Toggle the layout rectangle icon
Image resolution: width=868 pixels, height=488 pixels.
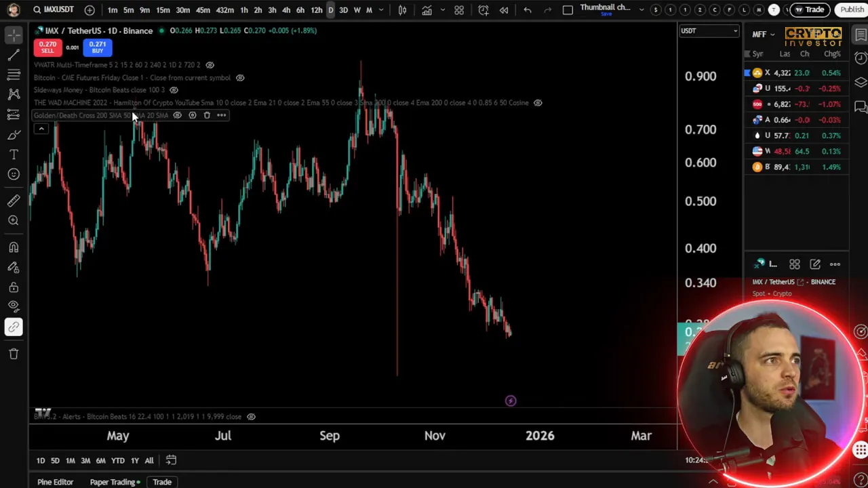tap(568, 10)
